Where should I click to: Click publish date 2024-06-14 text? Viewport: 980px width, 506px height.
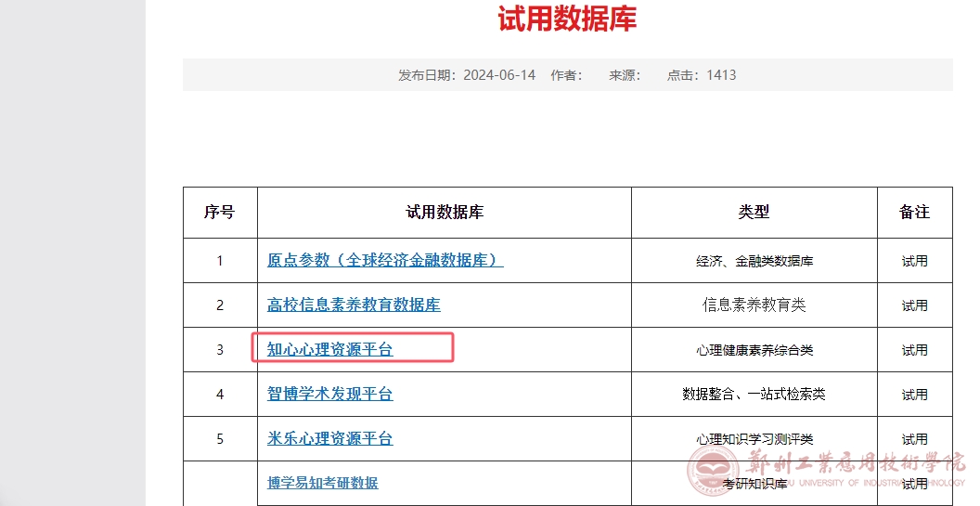tap(467, 75)
